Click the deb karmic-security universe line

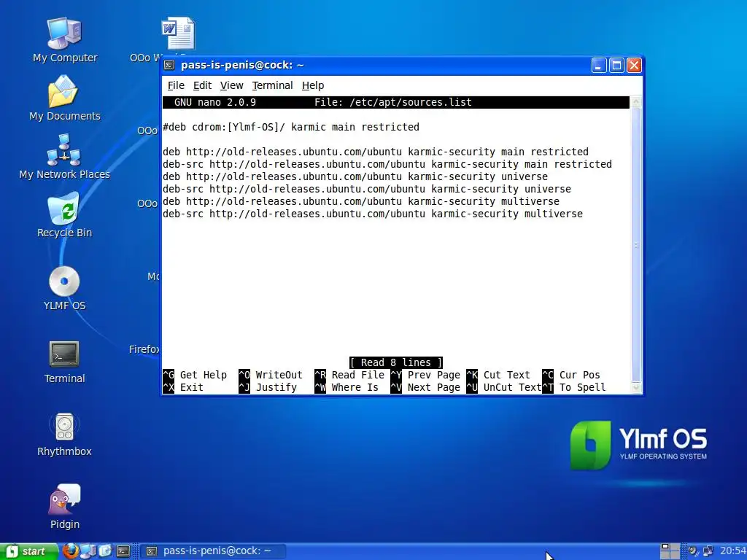pyautogui.click(x=355, y=176)
